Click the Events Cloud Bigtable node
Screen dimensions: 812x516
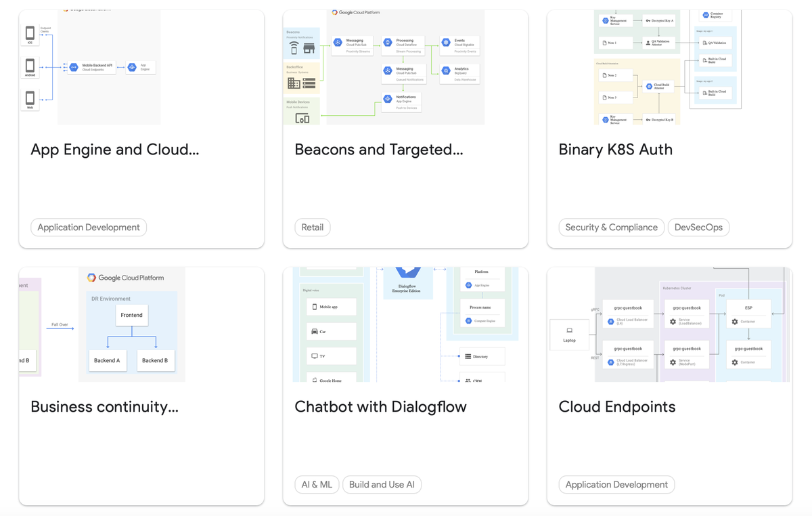(x=459, y=45)
